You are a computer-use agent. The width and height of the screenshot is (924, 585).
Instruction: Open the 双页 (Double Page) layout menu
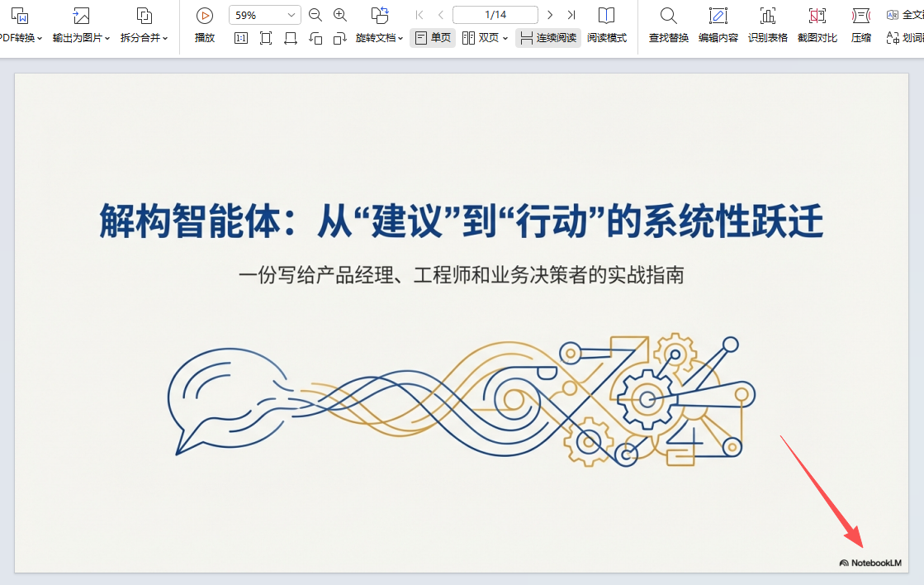point(485,38)
